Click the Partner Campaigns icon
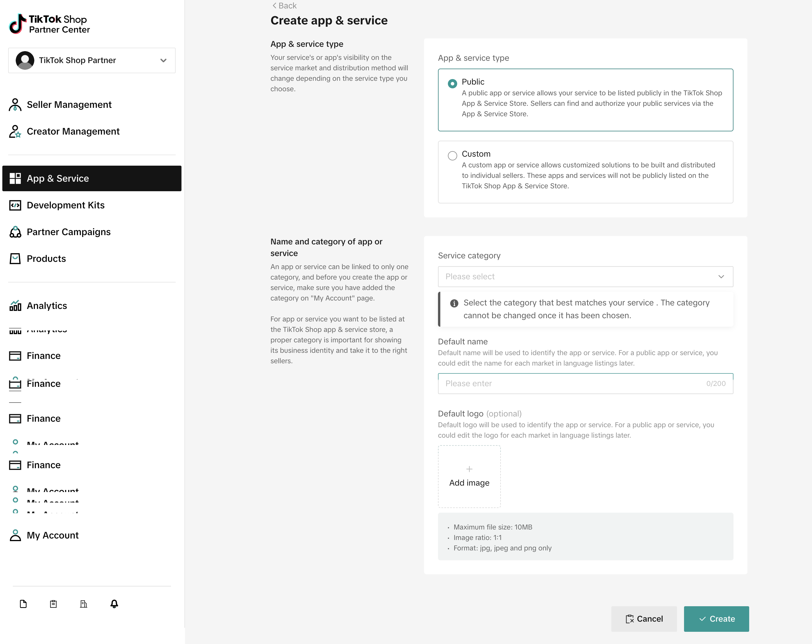The width and height of the screenshot is (812, 644). coord(15,232)
